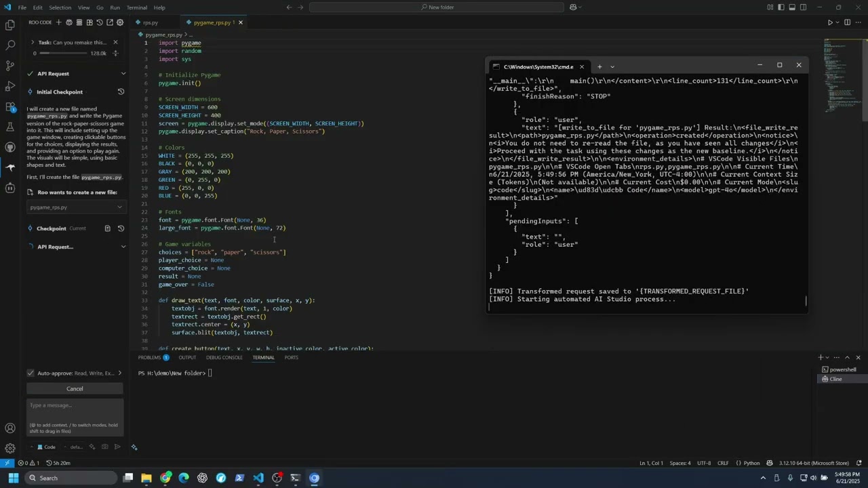868x488 pixels.
Task: Start a new Roo Code task
Action: tap(59, 22)
